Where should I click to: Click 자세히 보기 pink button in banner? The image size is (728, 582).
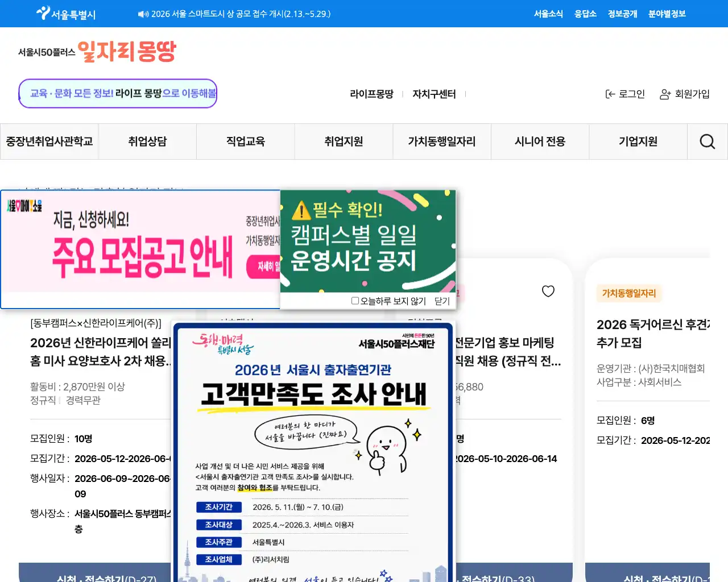click(x=263, y=267)
